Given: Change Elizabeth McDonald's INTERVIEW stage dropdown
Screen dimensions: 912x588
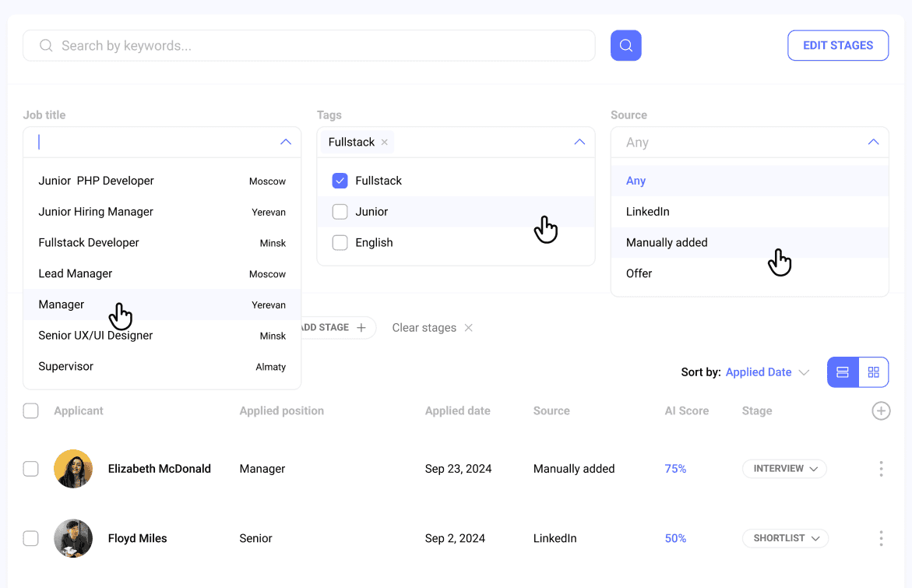Looking at the screenshot, I should tap(784, 468).
